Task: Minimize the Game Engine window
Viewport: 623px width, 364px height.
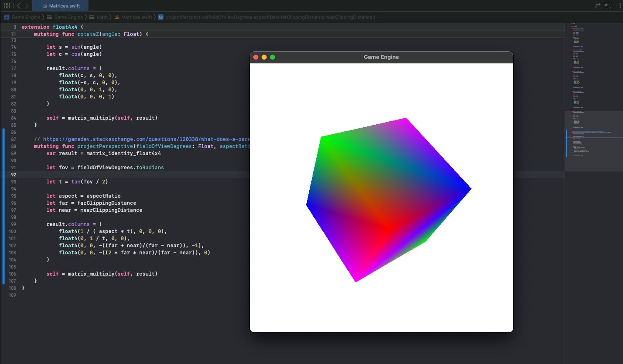Action: 264,57
